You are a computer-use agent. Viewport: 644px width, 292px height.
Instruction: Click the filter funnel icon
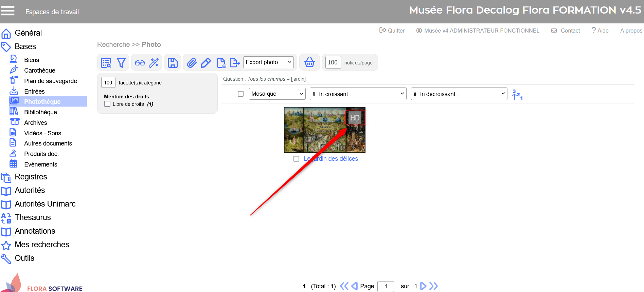tap(121, 63)
